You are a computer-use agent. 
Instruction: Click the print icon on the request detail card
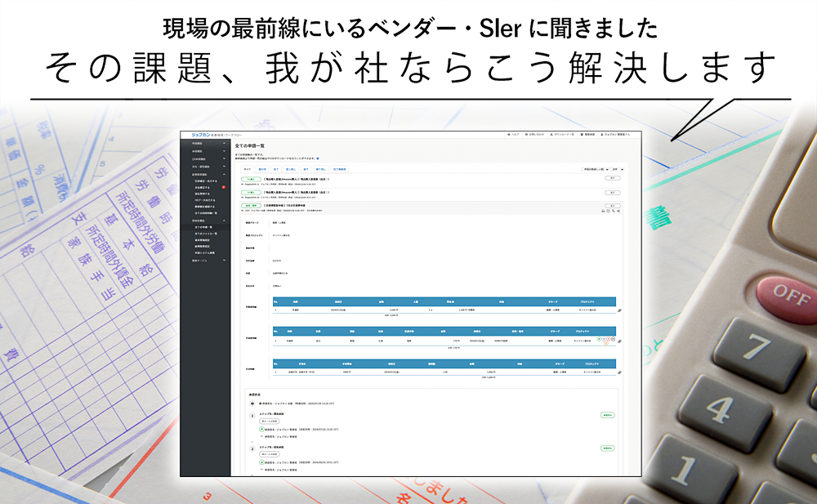[603, 211]
